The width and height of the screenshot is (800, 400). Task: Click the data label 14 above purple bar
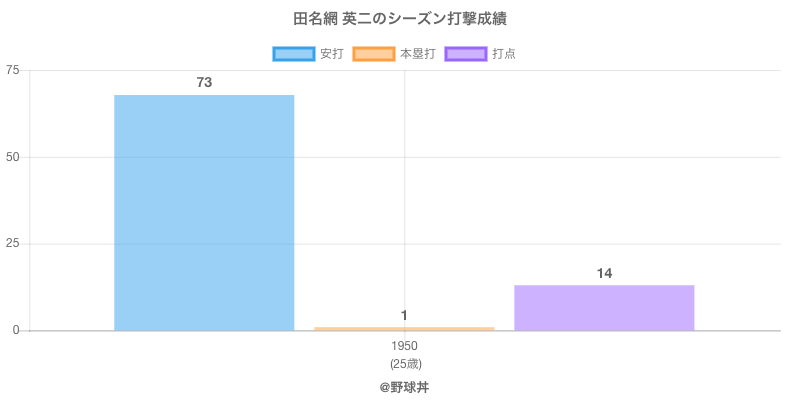(x=604, y=274)
